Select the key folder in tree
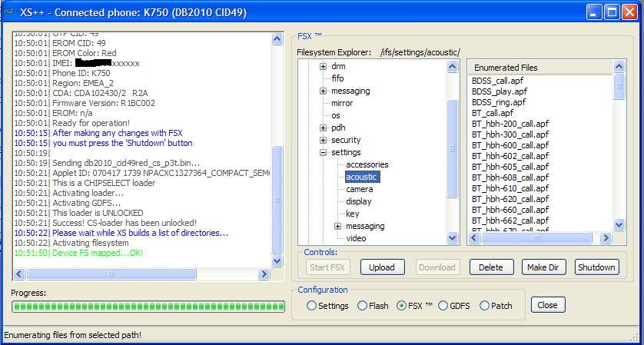The height and width of the screenshot is (345, 644). point(353,214)
